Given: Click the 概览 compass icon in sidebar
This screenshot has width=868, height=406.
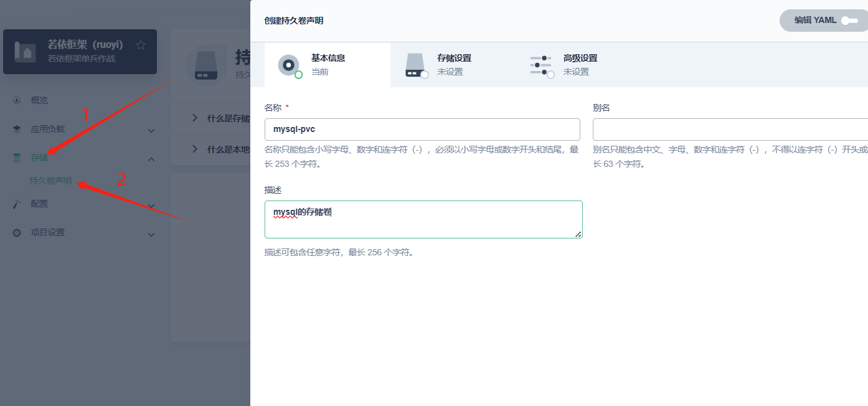Looking at the screenshot, I should point(17,100).
